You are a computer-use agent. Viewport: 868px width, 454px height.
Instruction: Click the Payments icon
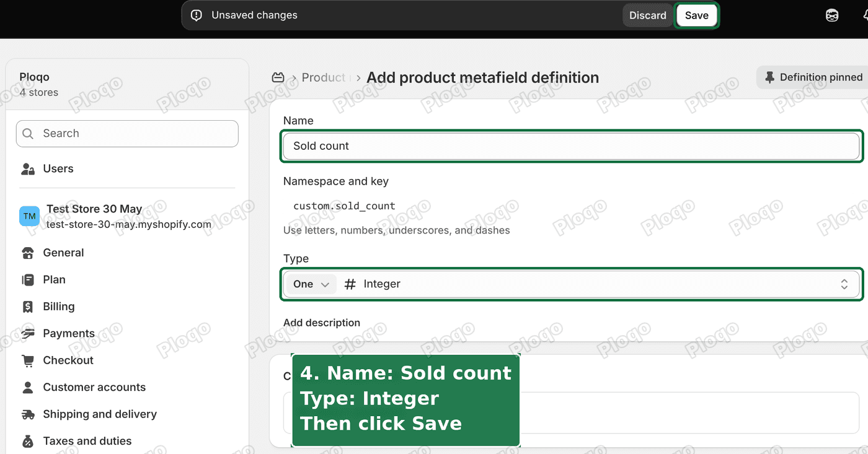coord(28,333)
